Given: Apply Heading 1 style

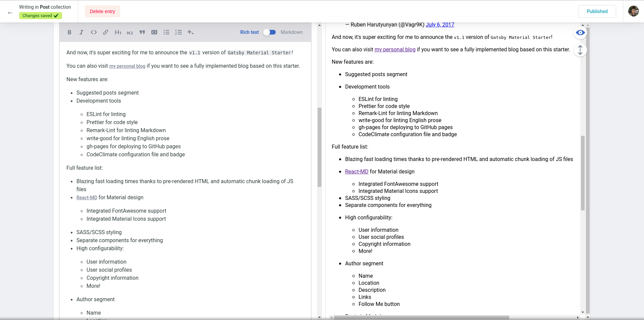Looking at the screenshot, I should pyautogui.click(x=118, y=32).
